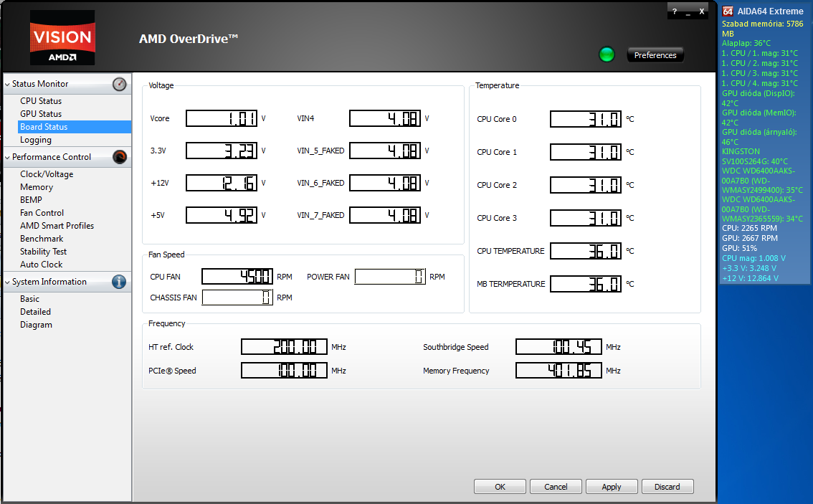Viewport: 813px width, 504px height.
Task: Collapse the Performance Control section
Action: coord(7,157)
